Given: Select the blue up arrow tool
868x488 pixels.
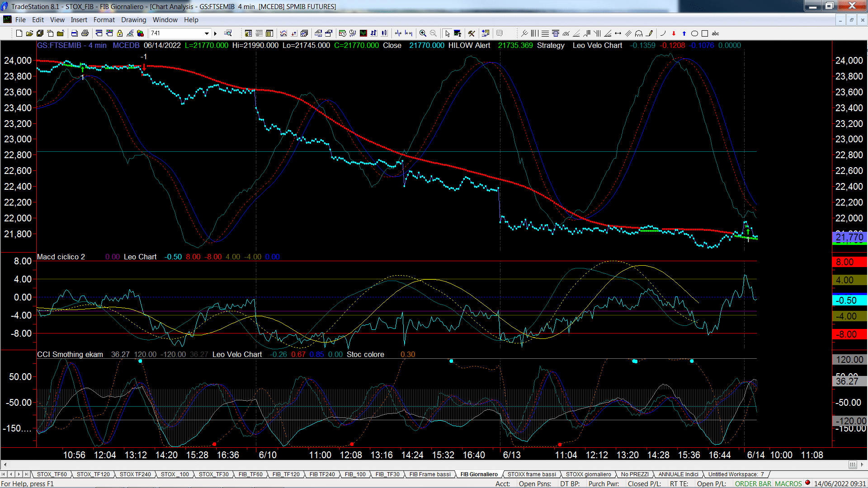Looking at the screenshot, I should click(684, 33).
